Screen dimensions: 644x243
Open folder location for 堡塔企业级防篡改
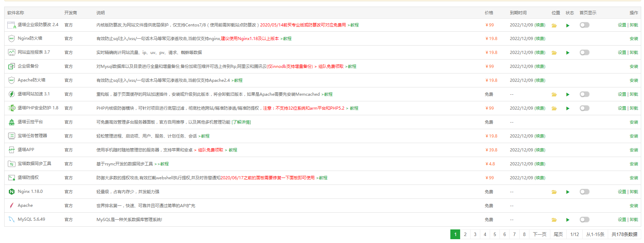554,25
